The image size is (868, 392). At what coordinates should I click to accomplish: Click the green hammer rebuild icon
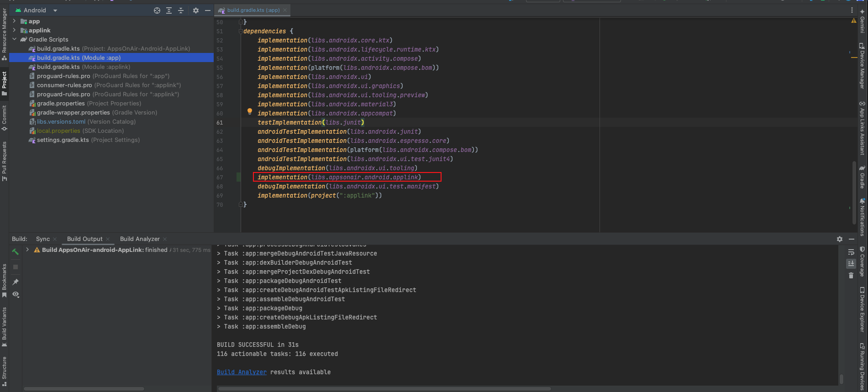[16, 251]
